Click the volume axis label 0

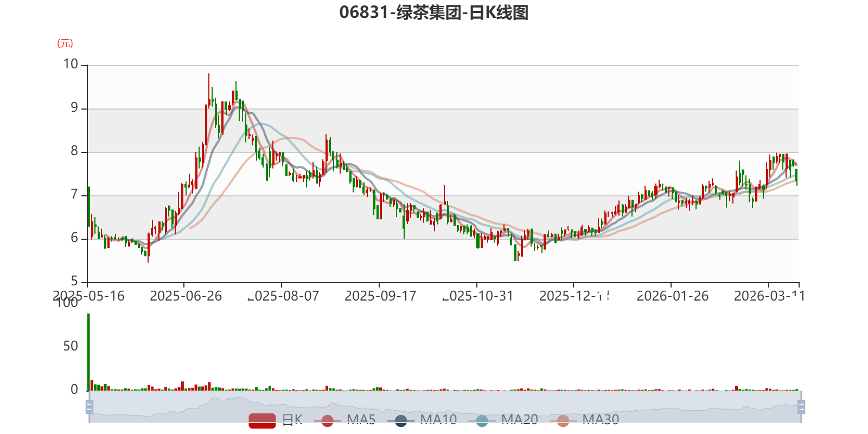pyautogui.click(x=74, y=389)
